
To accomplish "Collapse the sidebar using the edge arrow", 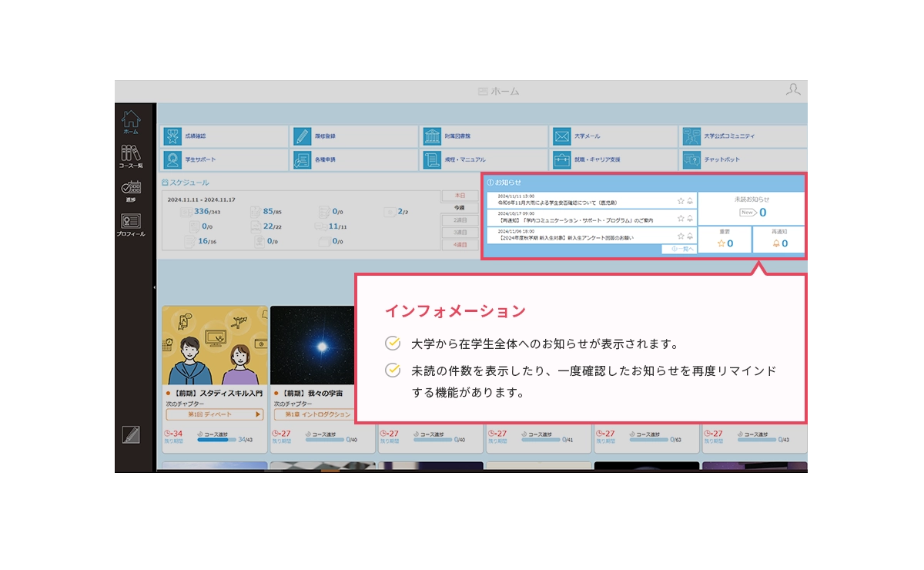I will (156, 287).
